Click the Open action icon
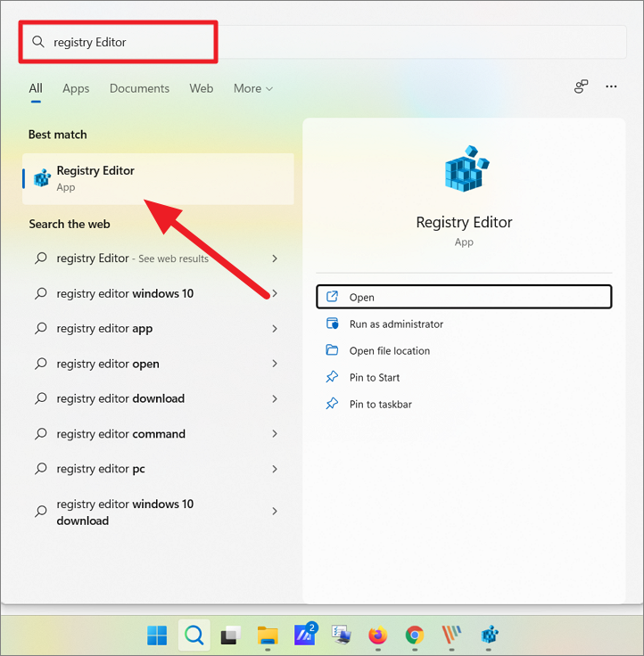Screen dimensions: 644x656 (x=332, y=297)
